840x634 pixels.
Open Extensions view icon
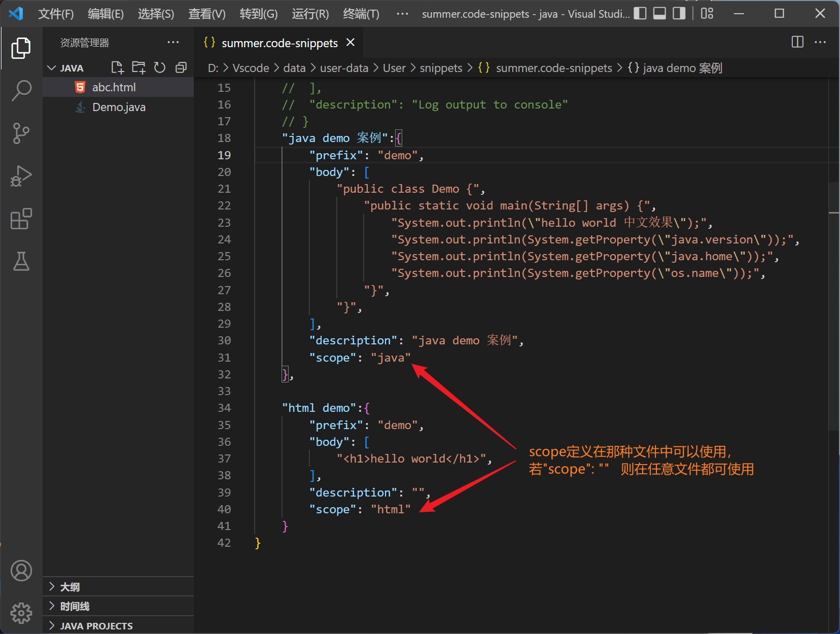click(21, 219)
